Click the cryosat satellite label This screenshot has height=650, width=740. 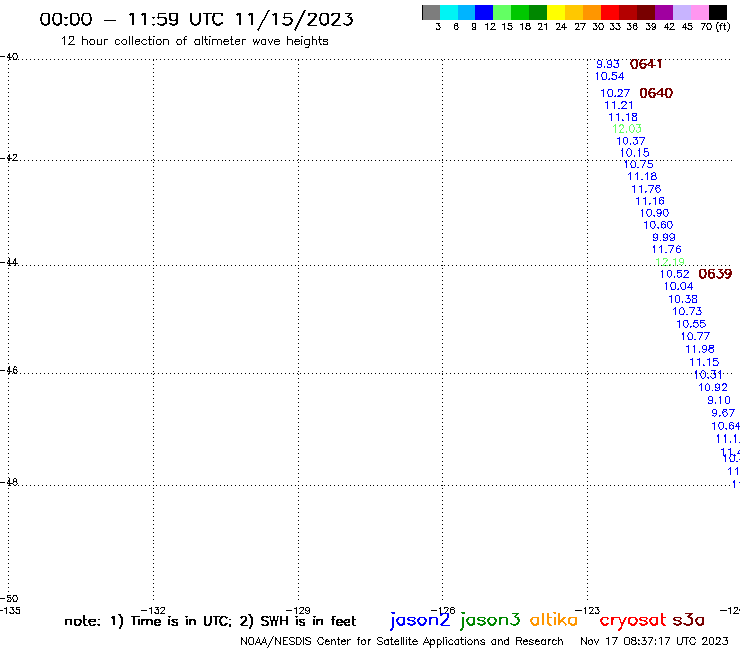633,620
